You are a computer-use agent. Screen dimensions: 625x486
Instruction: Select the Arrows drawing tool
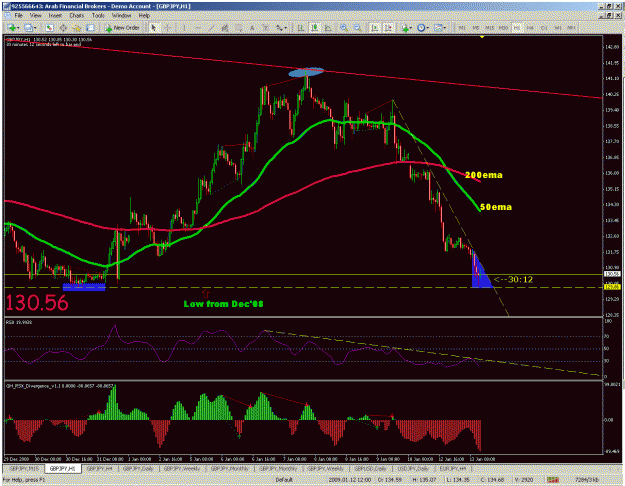[x=280, y=28]
